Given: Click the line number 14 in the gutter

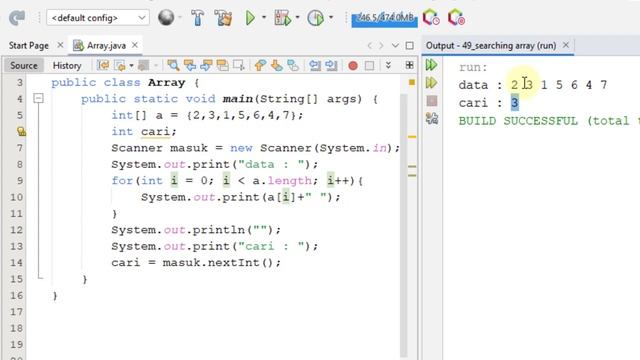Looking at the screenshot, I should coord(16,262).
